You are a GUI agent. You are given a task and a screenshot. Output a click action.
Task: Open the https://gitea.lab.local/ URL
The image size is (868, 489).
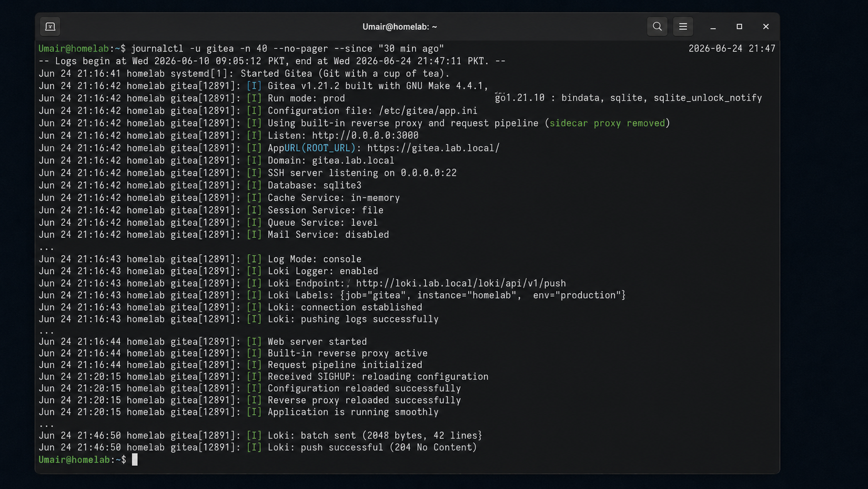pos(433,148)
